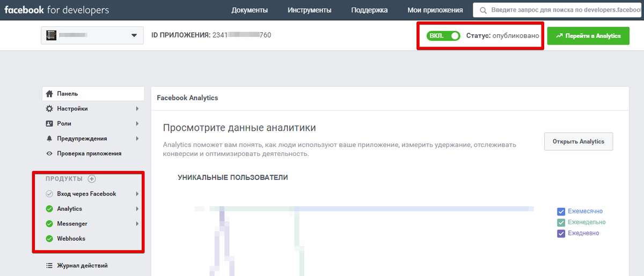Expand the Предупреждения arrow
644x276 pixels.
pos(137,138)
